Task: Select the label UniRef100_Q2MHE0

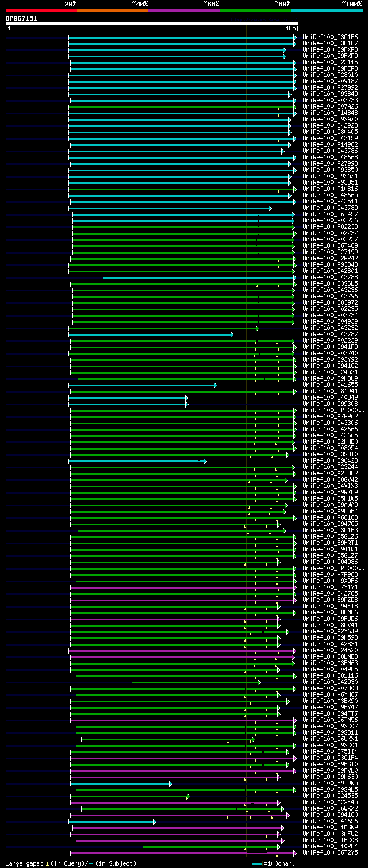Action: (331, 442)
